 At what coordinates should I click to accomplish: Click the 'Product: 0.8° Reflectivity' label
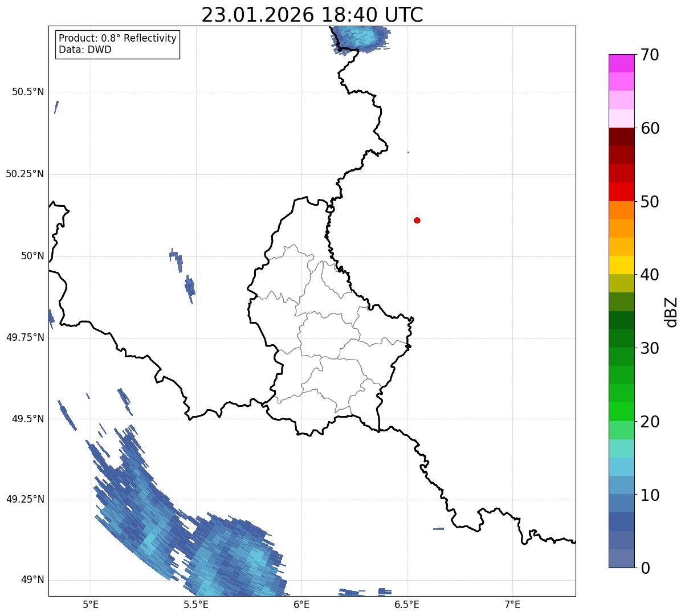118,38
